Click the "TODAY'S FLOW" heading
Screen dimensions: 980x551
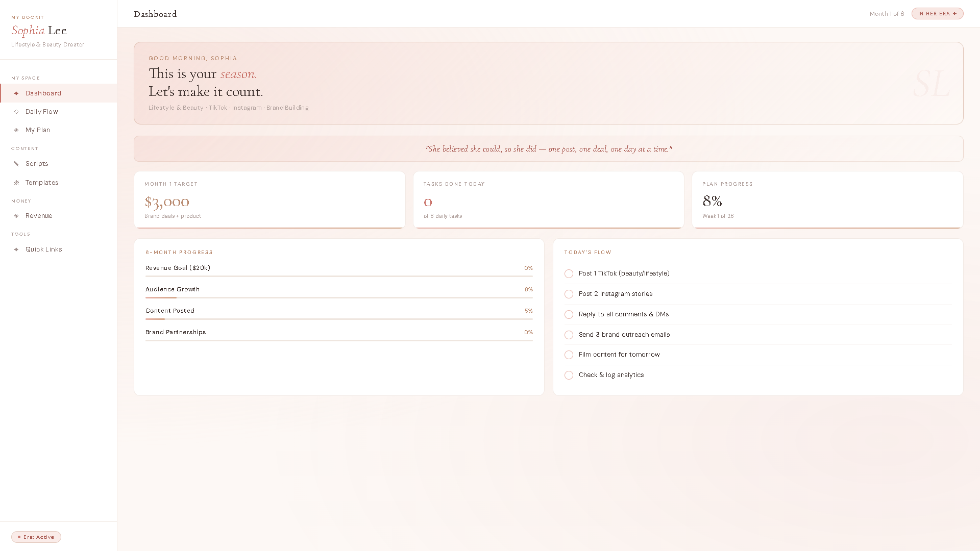(588, 253)
